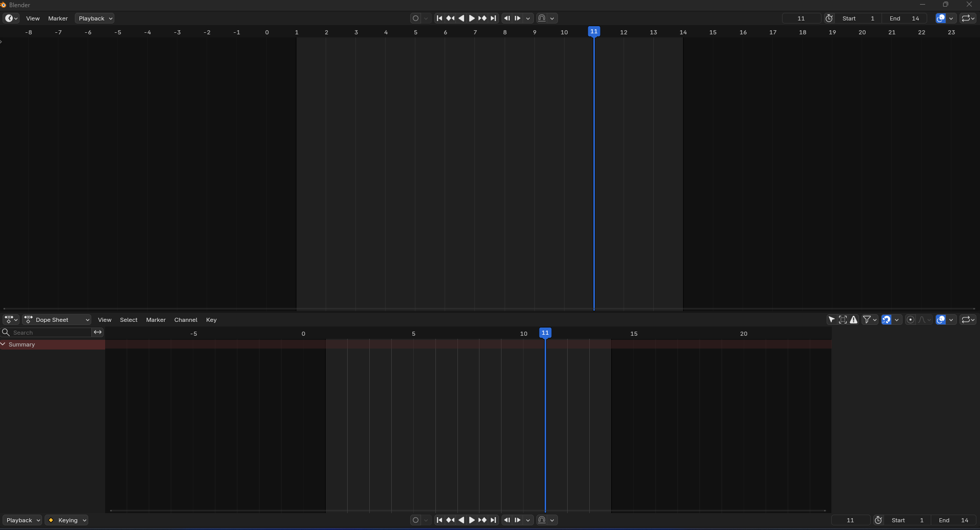Viewport: 980px width, 530px height.
Task: Toggle overlays button in Dope Sheet header
Action: coord(941,320)
